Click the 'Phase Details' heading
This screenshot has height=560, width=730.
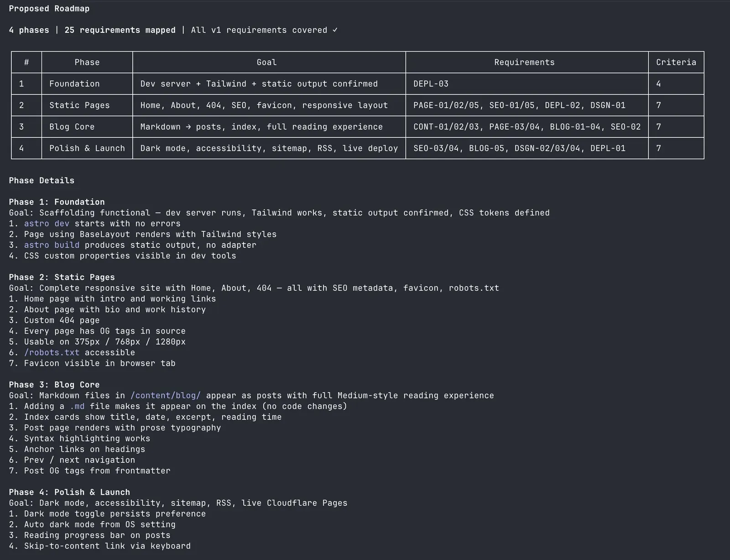click(x=42, y=181)
